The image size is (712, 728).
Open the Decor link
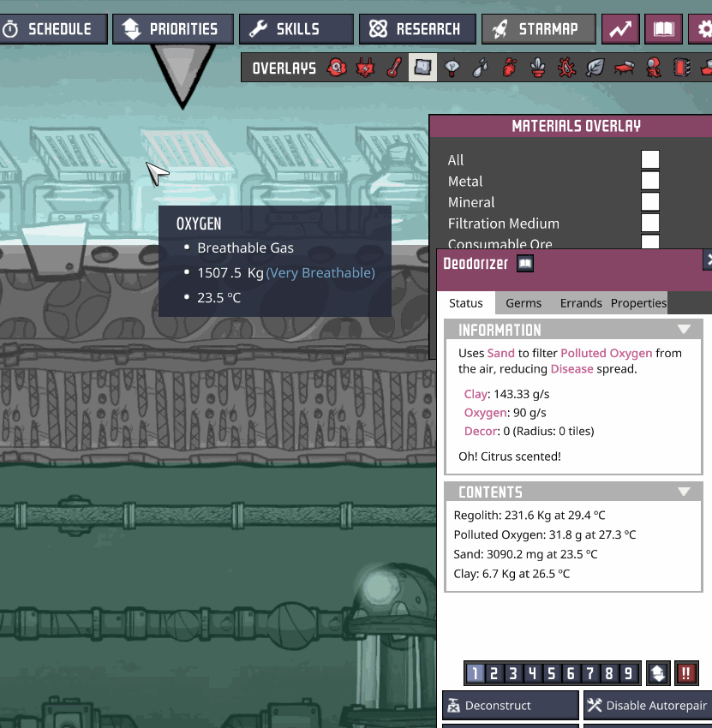pos(481,432)
